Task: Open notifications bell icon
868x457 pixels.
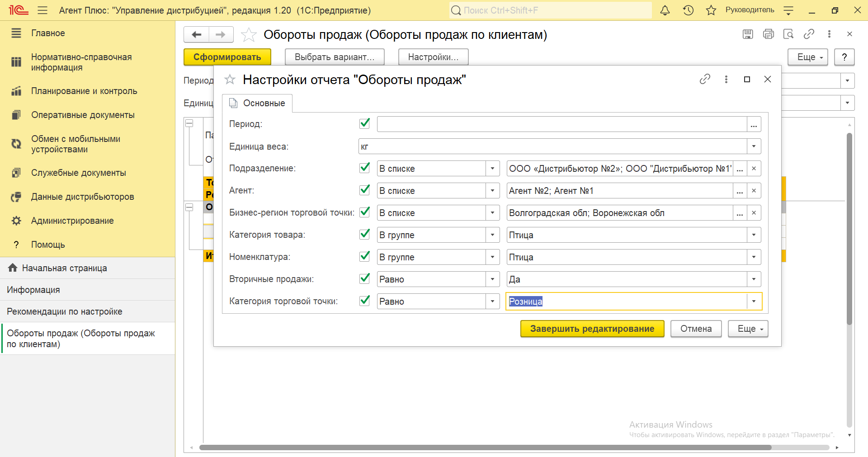Action: tap(665, 10)
